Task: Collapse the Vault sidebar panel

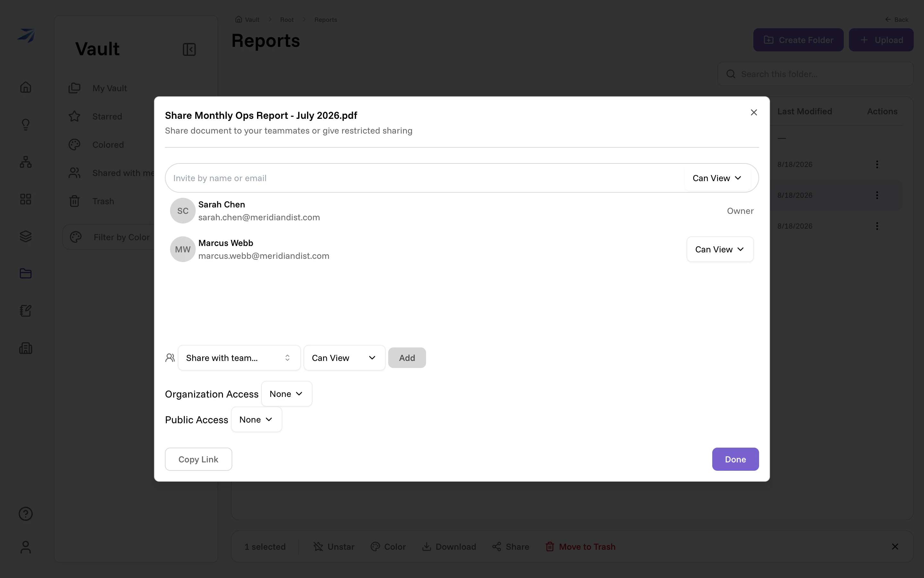Action: pyautogui.click(x=189, y=49)
